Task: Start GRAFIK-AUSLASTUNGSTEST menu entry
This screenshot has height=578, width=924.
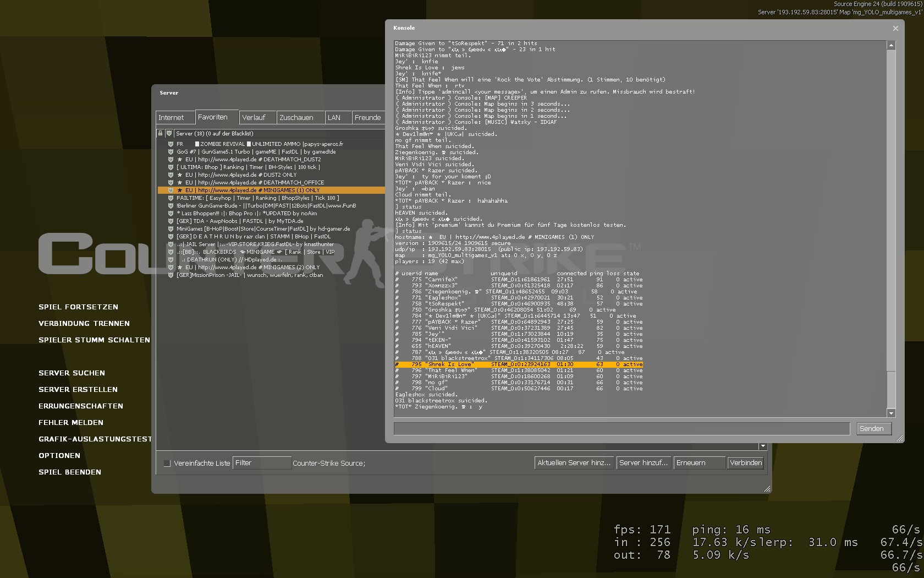Action: pos(95,439)
